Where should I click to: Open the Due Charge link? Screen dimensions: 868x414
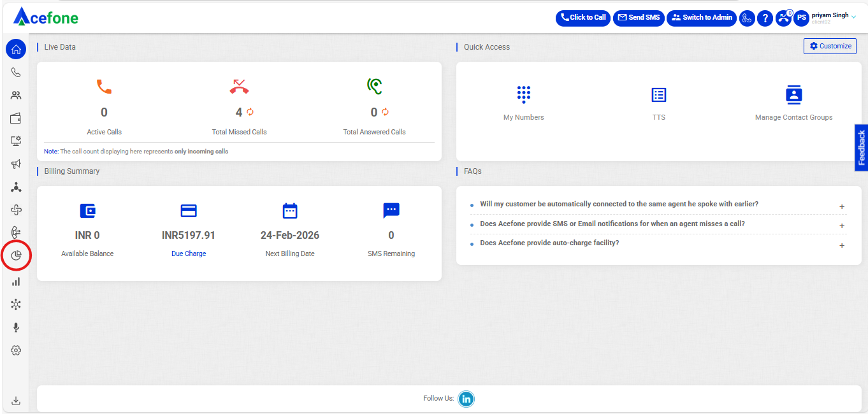(189, 253)
